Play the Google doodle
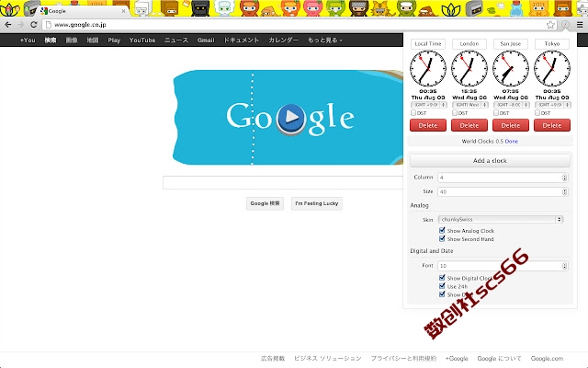 [291, 118]
